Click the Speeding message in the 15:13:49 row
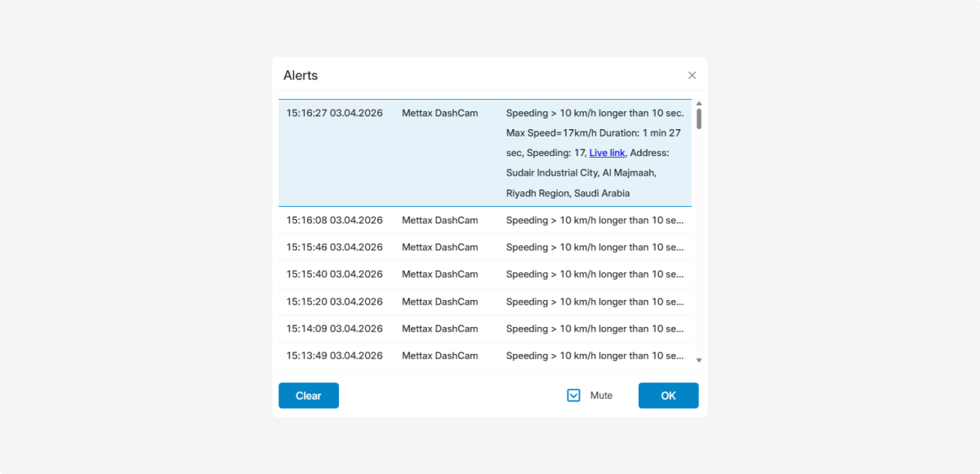The height and width of the screenshot is (474, 980). point(595,355)
